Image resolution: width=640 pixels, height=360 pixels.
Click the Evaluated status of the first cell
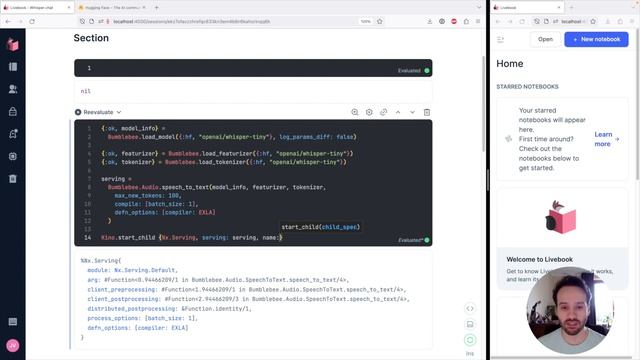click(x=413, y=71)
